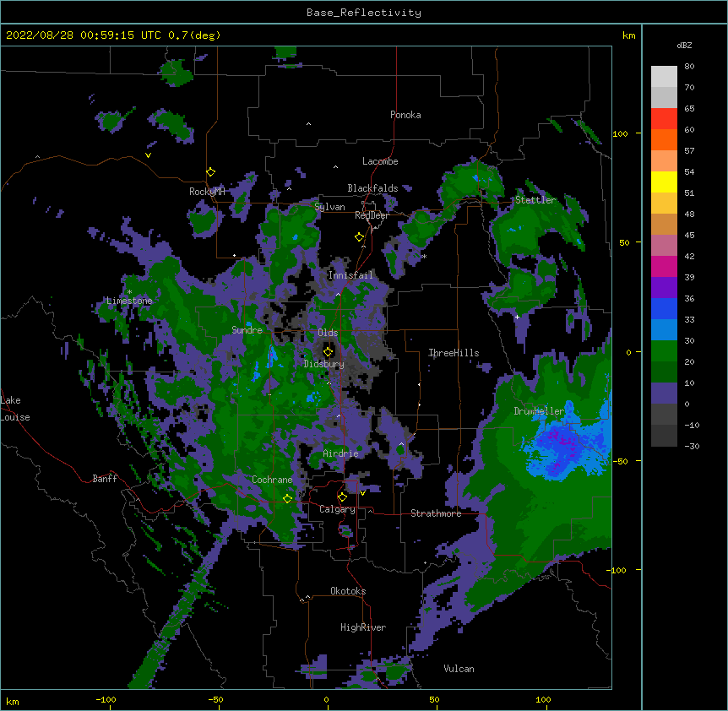Pick the blue 36–33 dBZ legend swatch

(664, 308)
